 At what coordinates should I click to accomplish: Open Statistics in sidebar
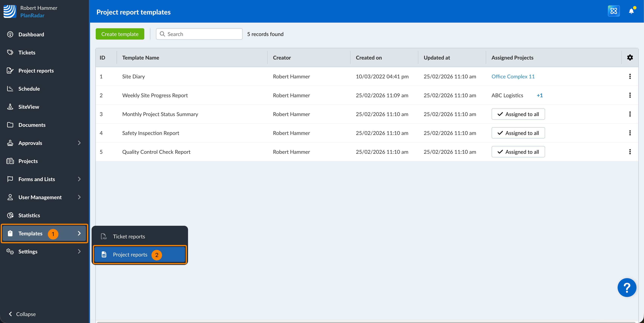(x=29, y=215)
